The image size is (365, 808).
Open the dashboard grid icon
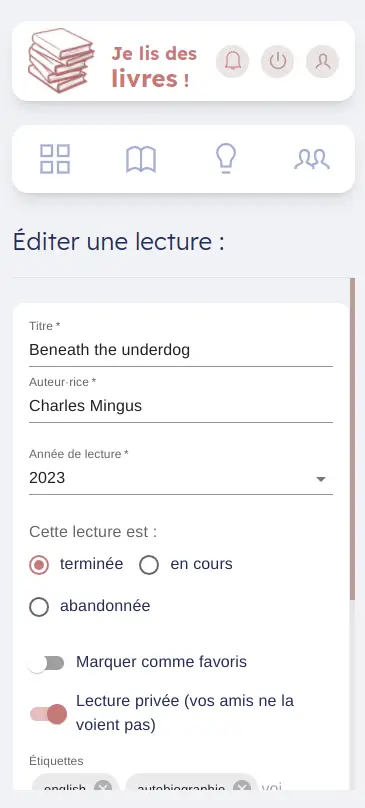55,159
